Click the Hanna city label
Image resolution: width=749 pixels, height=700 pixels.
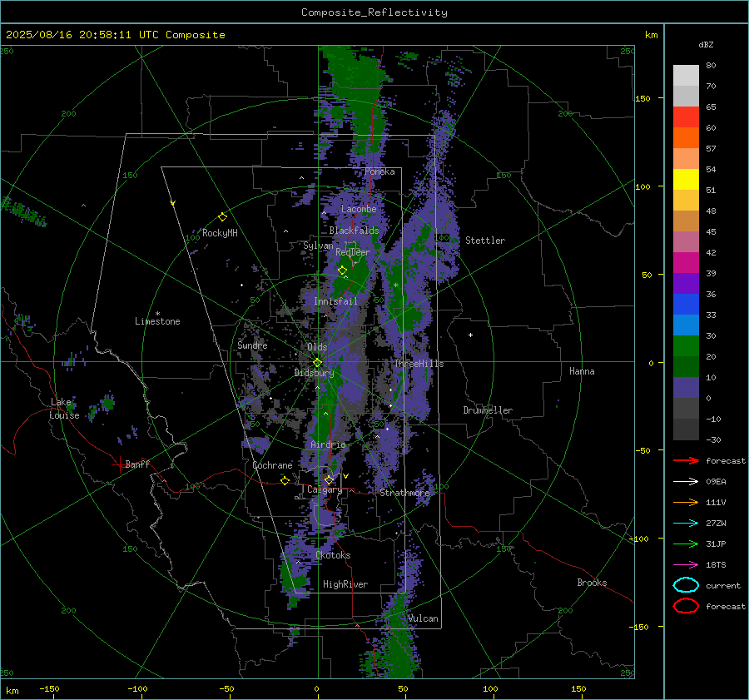tap(582, 371)
